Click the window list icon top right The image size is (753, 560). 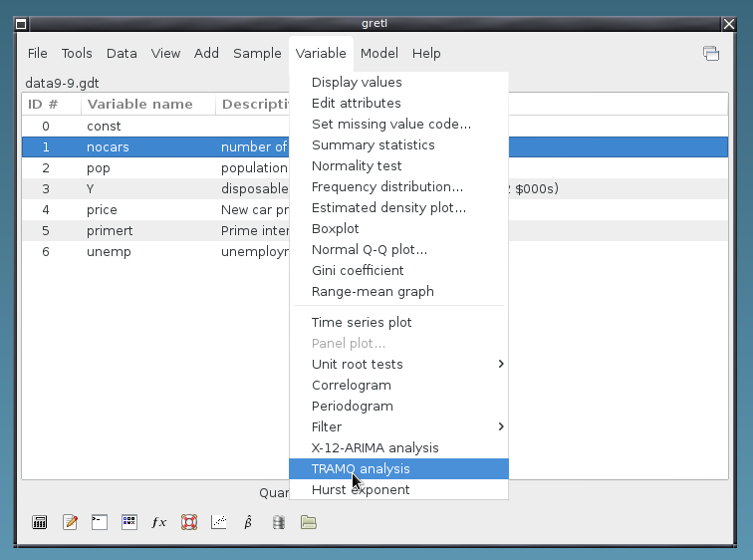(710, 54)
